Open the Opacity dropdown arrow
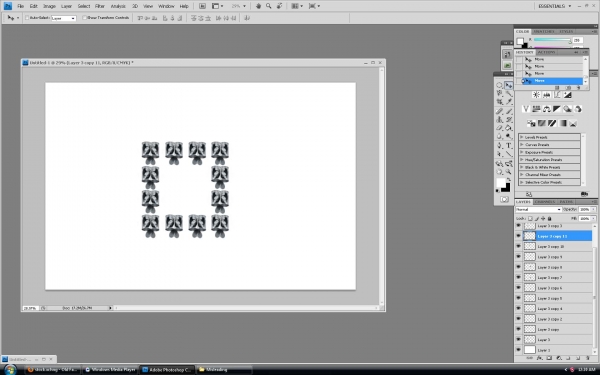This screenshot has width=600, height=375. point(593,209)
